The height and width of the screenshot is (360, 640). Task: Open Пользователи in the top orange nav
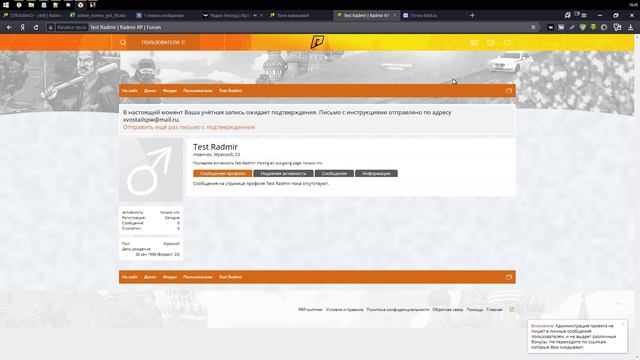[198, 91]
